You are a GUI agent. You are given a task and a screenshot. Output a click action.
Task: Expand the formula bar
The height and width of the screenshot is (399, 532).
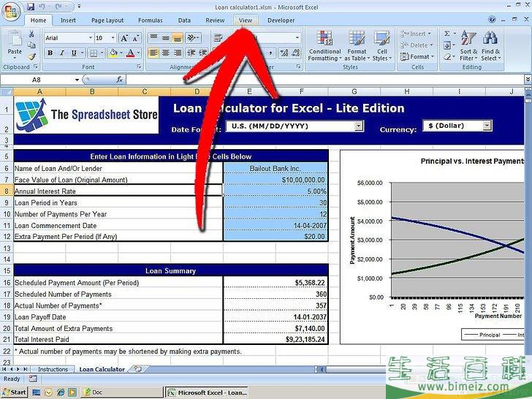pyautogui.click(x=528, y=80)
